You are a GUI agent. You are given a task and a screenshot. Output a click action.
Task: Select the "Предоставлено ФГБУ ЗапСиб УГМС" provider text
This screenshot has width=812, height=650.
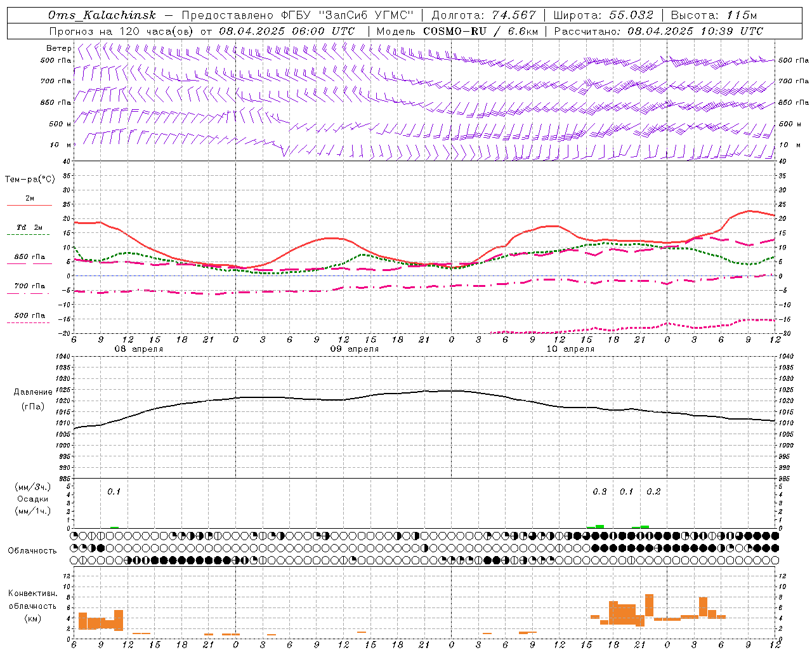coord(298,15)
